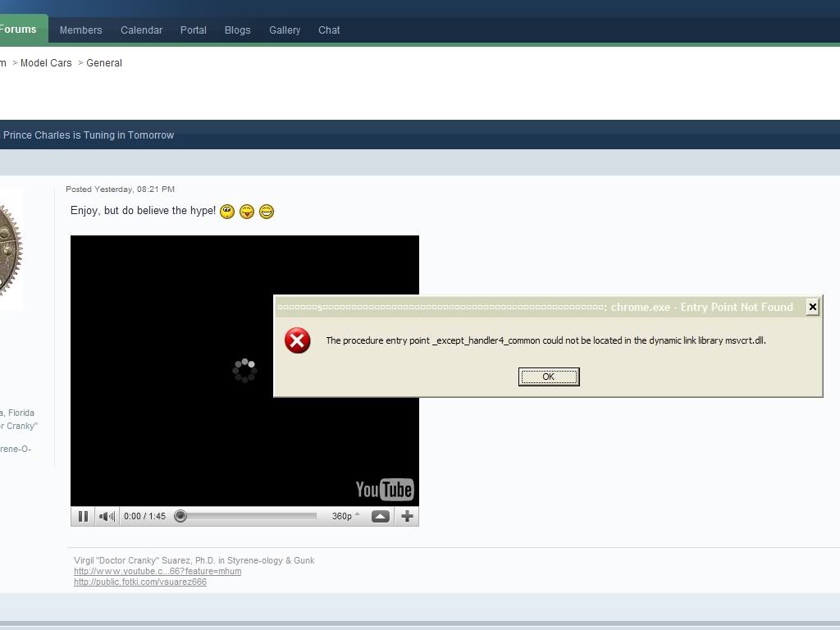840x630 pixels.
Task: Click the video seek bar handle
Action: (x=180, y=516)
